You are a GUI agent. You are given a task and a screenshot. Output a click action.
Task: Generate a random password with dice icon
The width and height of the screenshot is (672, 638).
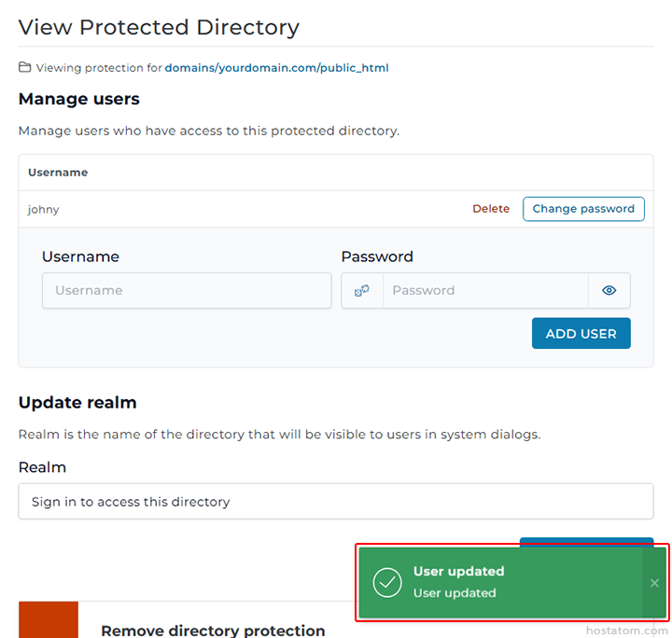[362, 290]
